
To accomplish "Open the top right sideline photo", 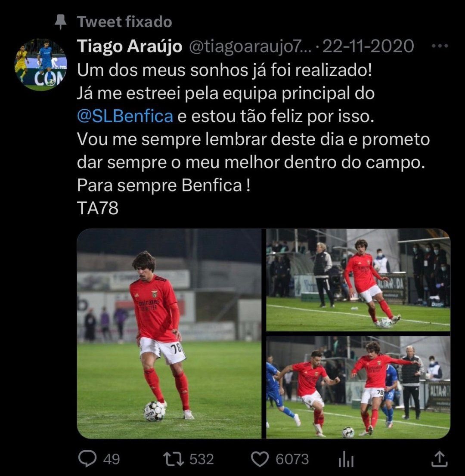I will (358, 280).
